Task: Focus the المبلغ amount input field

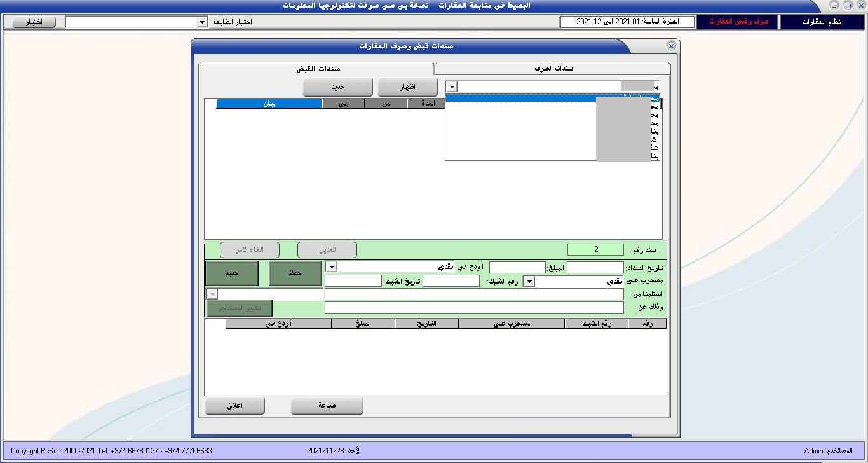Action: 517,268
